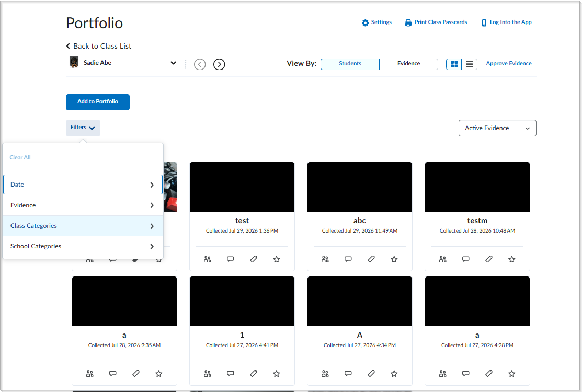Expand the Class Categories filter
582x392 pixels.
[83, 226]
